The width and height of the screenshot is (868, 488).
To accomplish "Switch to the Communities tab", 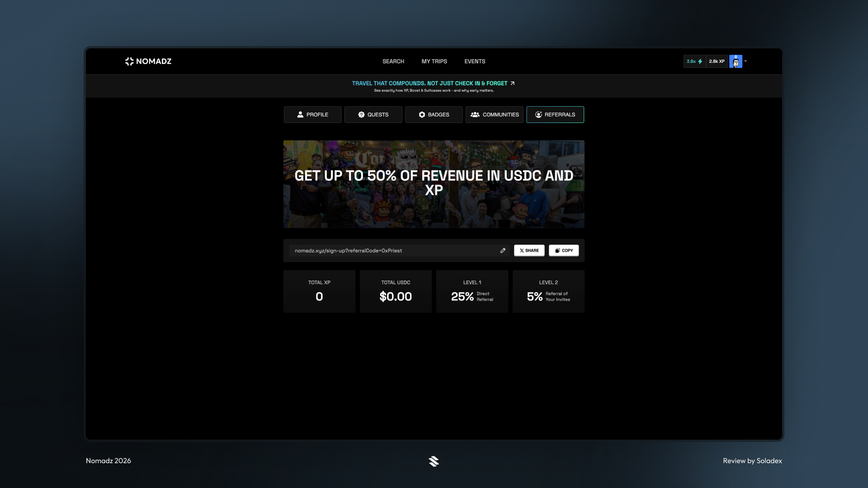I will (494, 115).
